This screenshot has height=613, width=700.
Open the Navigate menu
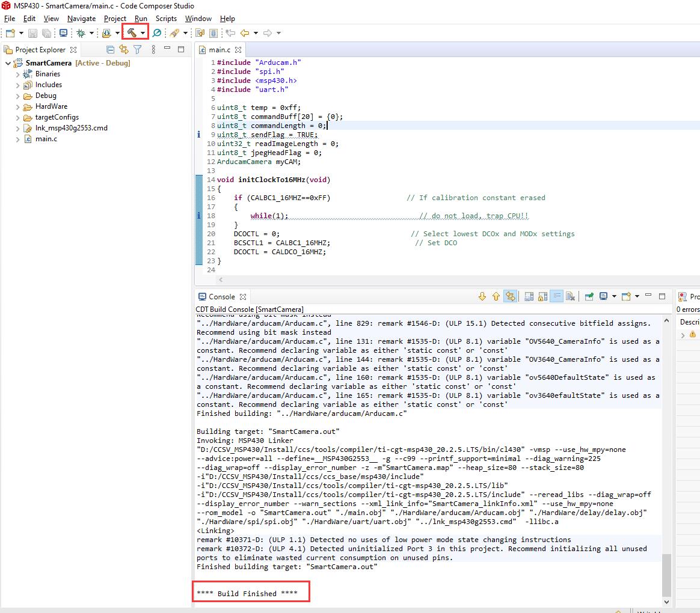[x=81, y=19]
